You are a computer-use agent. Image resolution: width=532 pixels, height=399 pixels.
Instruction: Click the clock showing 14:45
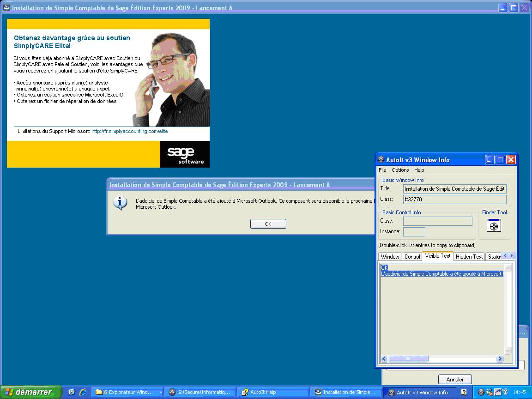coord(519,392)
